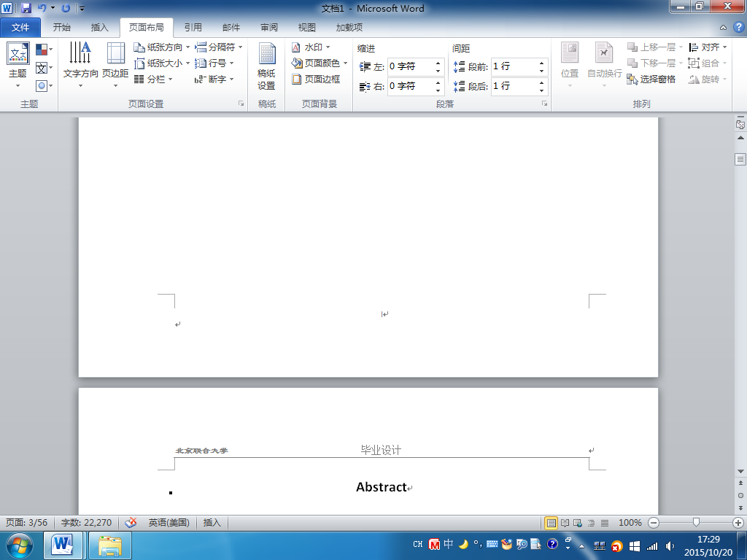Click 字数: 22,270 word count
This screenshot has height=560, width=747.
[86, 522]
